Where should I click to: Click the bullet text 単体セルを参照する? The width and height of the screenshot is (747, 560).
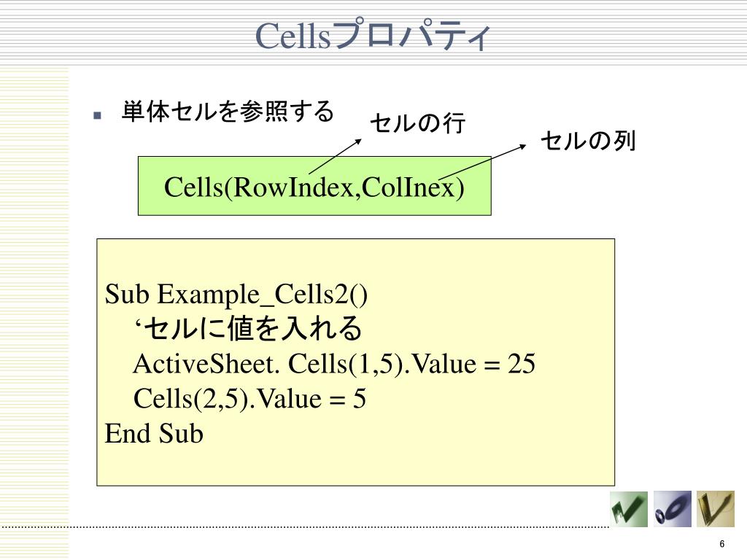click(x=228, y=112)
